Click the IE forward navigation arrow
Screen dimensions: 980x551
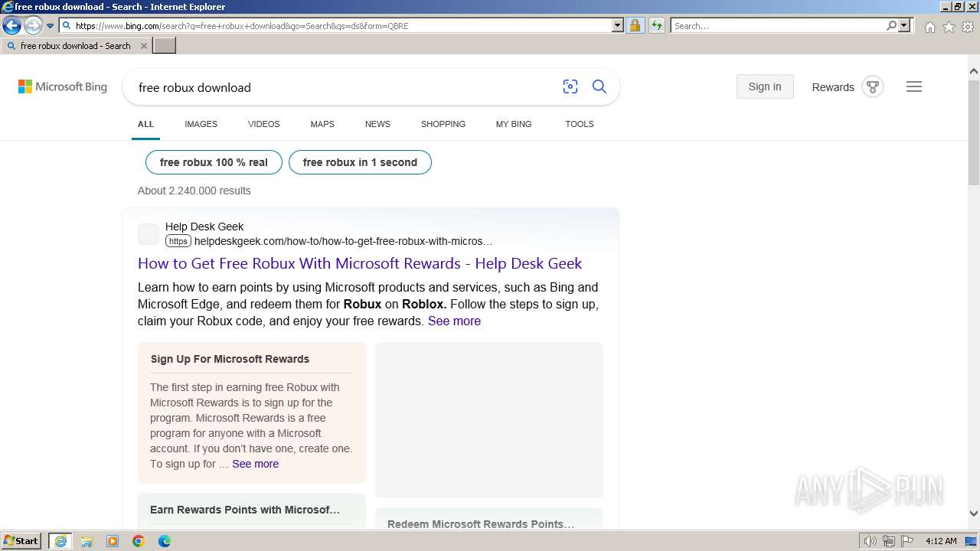tap(32, 25)
